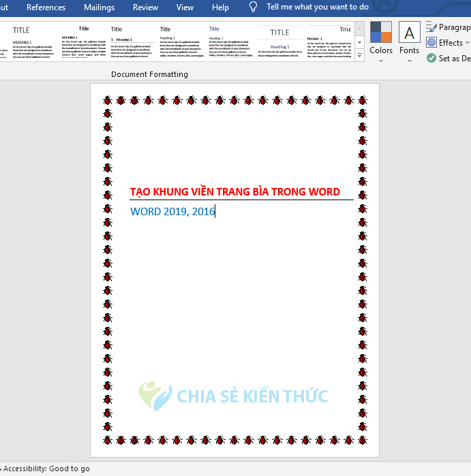The height and width of the screenshot is (476, 471).
Task: Open the Effects dropdown
Action: tap(448, 42)
